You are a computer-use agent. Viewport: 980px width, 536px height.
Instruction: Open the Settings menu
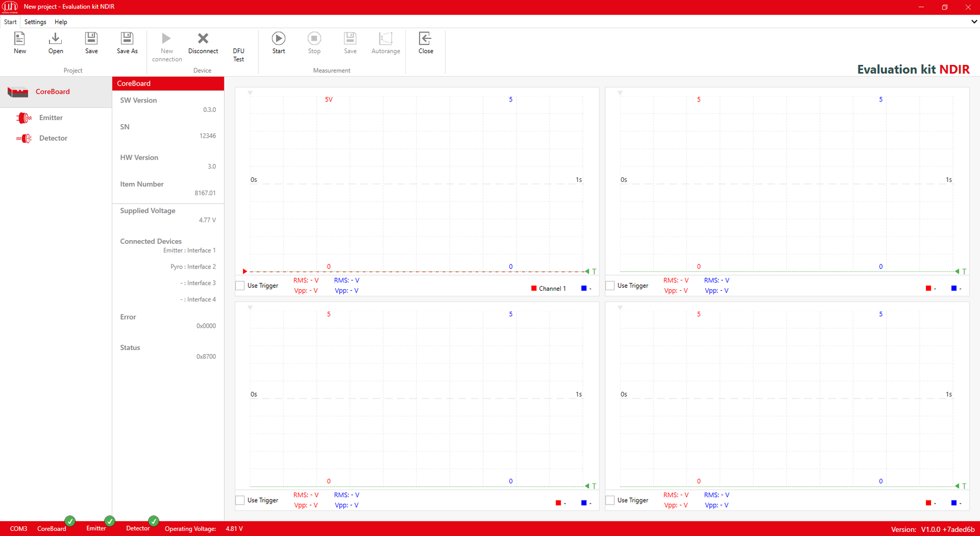35,22
